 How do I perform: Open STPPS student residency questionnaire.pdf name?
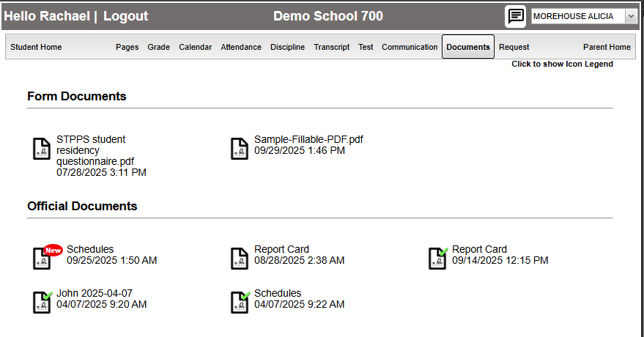click(95, 150)
